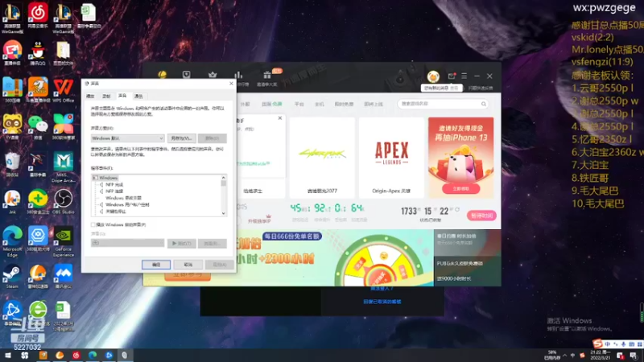The height and width of the screenshot is (362, 644).
Task: Open Microsoft Edge desktop shortcut
Action: 12,241
